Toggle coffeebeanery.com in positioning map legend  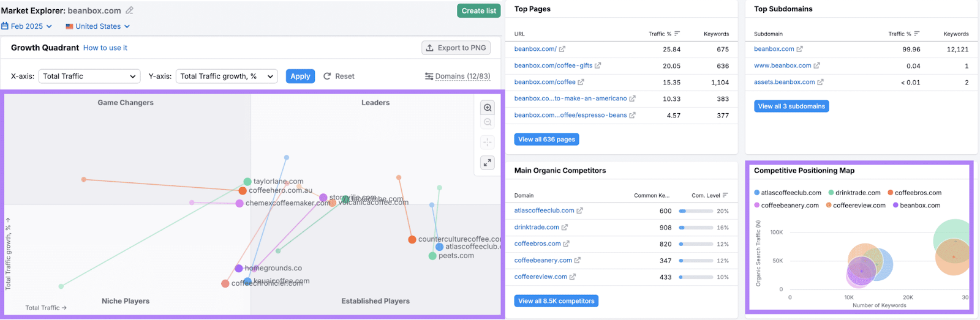tap(786, 206)
